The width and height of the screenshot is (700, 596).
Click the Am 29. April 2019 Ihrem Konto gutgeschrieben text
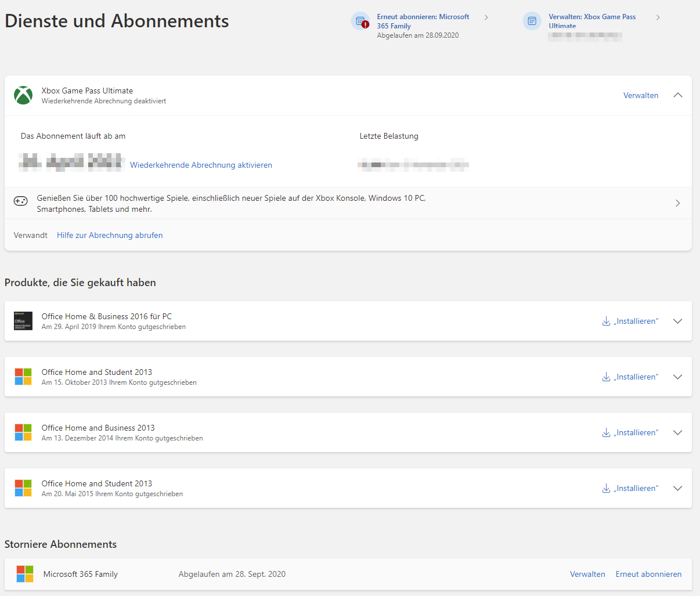[x=114, y=327]
